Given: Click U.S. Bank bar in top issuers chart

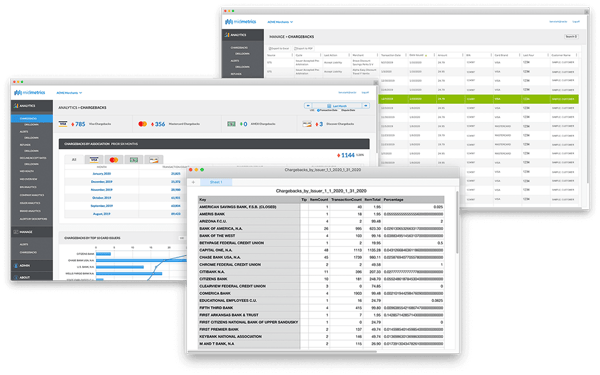Looking at the screenshot, I should 120,267.
